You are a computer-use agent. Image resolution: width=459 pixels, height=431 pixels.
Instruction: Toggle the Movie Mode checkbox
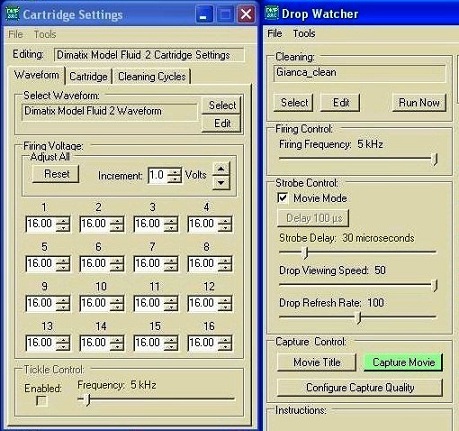click(x=283, y=198)
